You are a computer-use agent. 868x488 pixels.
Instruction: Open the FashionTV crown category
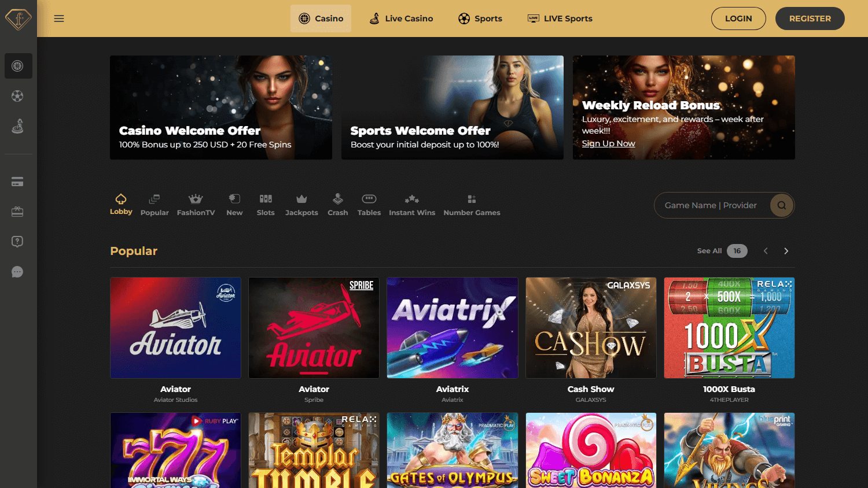196,205
